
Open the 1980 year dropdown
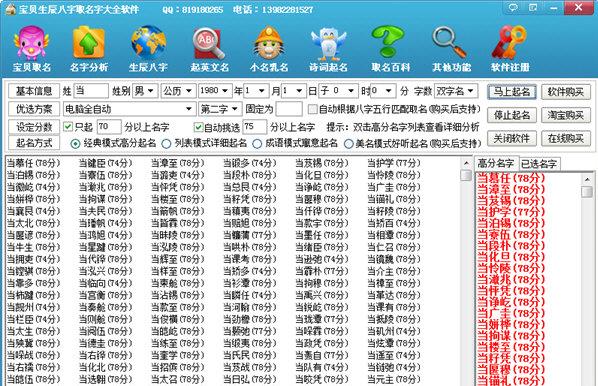tap(215, 91)
